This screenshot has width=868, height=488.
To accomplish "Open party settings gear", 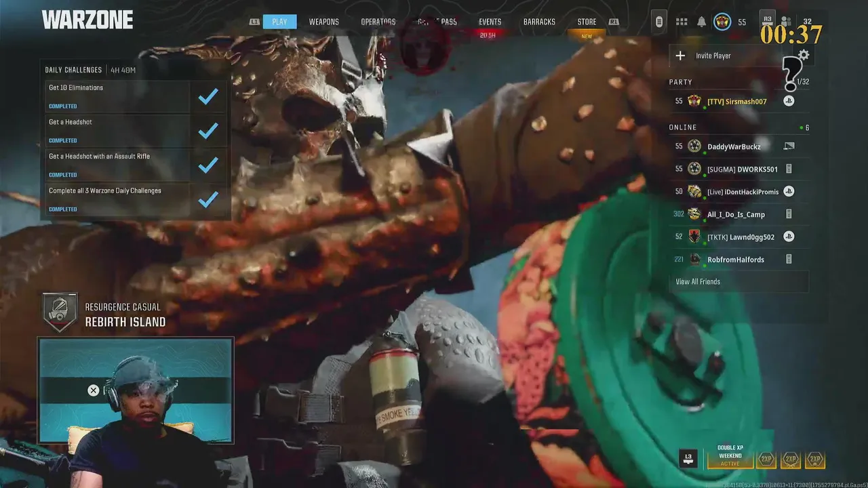I will point(804,55).
